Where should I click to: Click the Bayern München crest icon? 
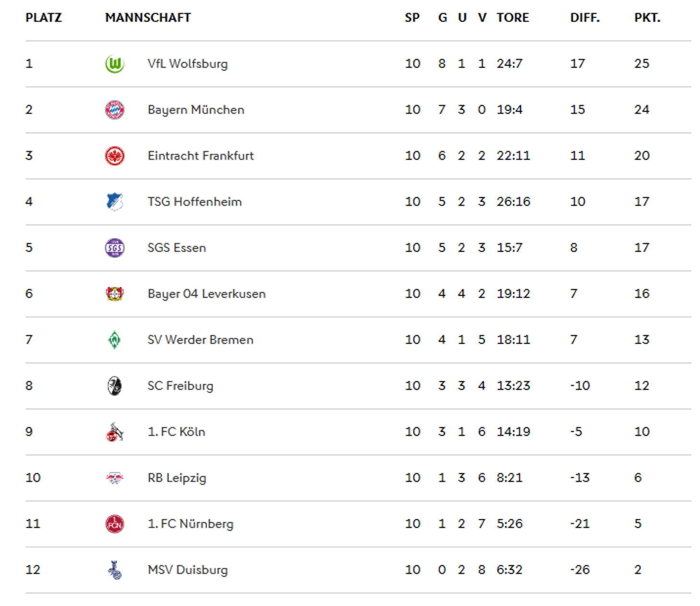(x=115, y=110)
